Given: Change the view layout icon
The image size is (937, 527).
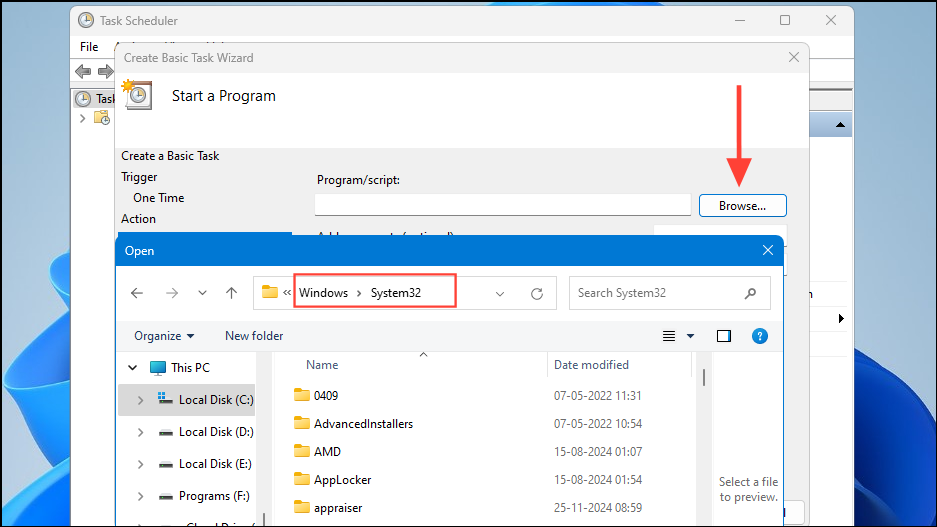Looking at the screenshot, I should point(669,336).
